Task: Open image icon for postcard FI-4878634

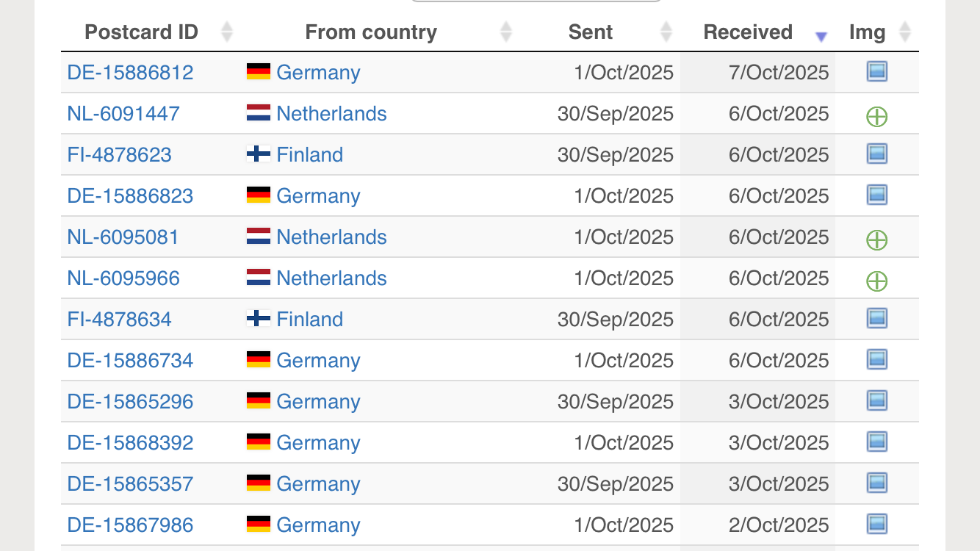Action: [876, 319]
